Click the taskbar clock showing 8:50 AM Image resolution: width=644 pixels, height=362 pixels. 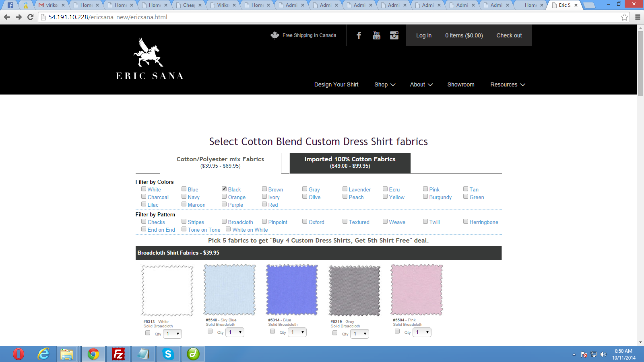624,354
